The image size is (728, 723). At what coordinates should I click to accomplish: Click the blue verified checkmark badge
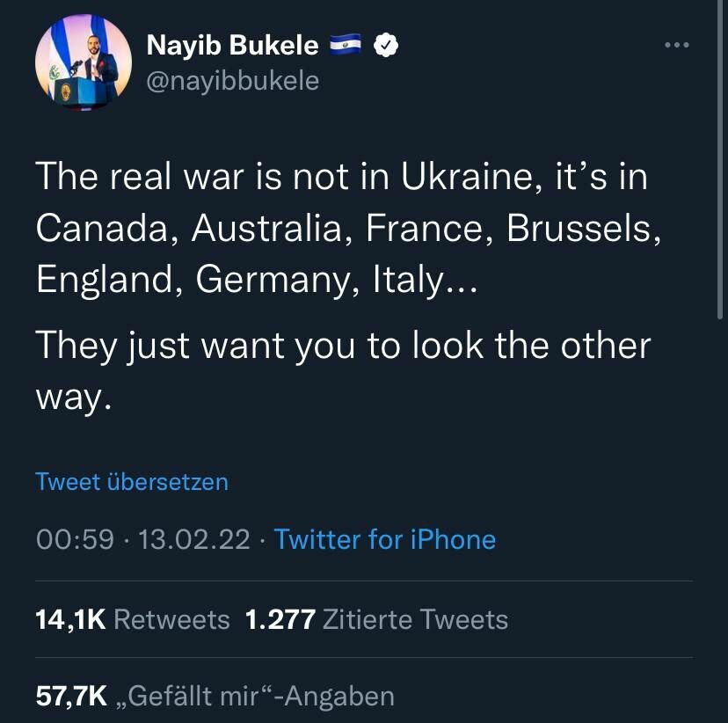click(385, 45)
